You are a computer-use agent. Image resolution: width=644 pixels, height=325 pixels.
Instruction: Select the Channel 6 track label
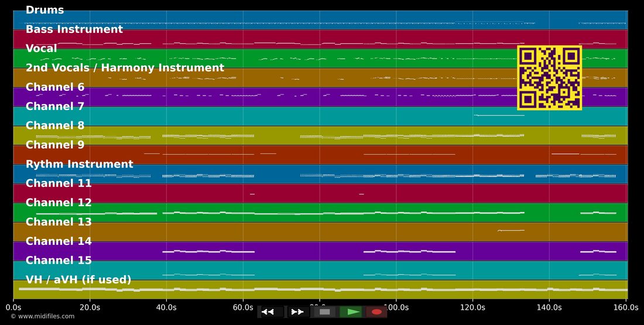[55, 87]
